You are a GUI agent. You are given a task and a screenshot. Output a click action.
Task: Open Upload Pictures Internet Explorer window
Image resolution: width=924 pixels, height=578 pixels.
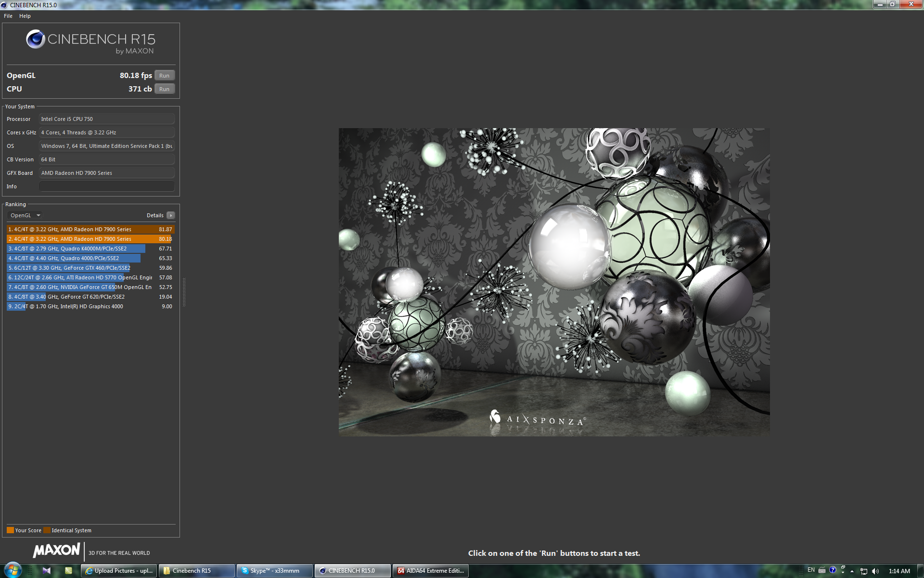pyautogui.click(x=118, y=571)
